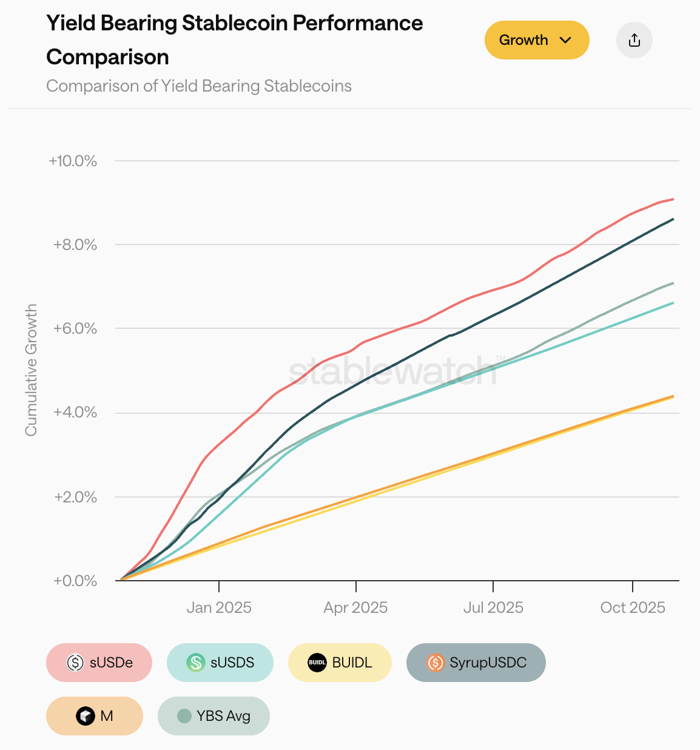
Task: Hide the SyrupUSDC series
Action: tap(476, 662)
